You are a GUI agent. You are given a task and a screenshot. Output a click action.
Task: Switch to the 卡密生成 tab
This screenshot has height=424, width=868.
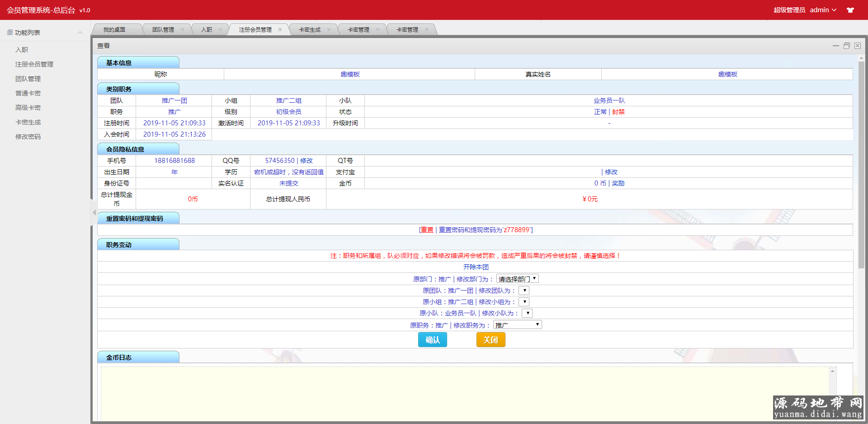coord(310,30)
